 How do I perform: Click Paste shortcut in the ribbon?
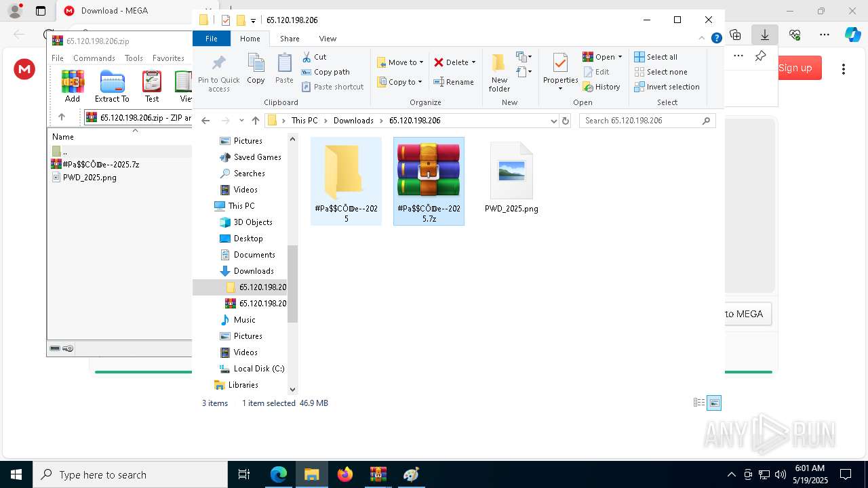(332, 87)
